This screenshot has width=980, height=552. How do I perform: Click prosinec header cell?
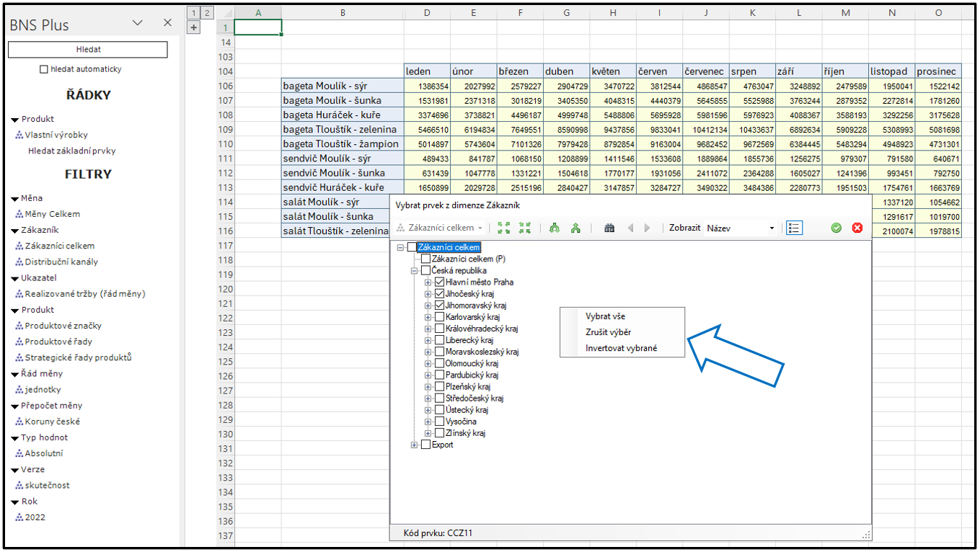(938, 71)
